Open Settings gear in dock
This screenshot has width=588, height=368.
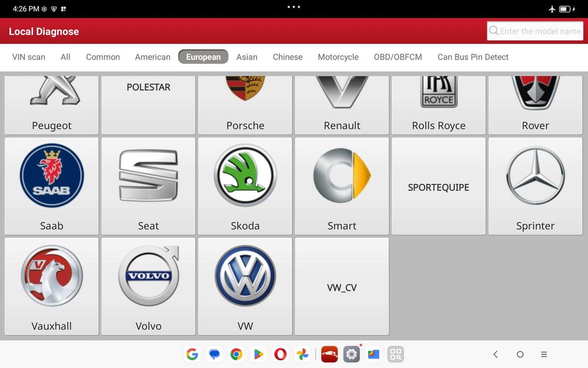point(352,354)
